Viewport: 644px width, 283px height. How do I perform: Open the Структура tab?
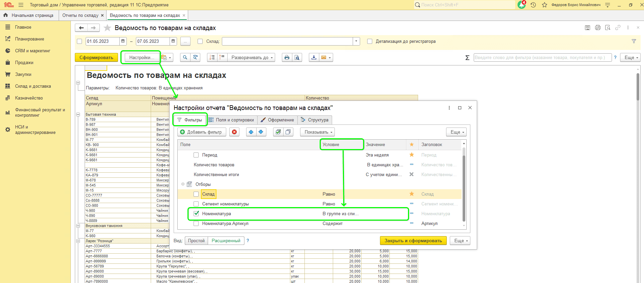(315, 120)
